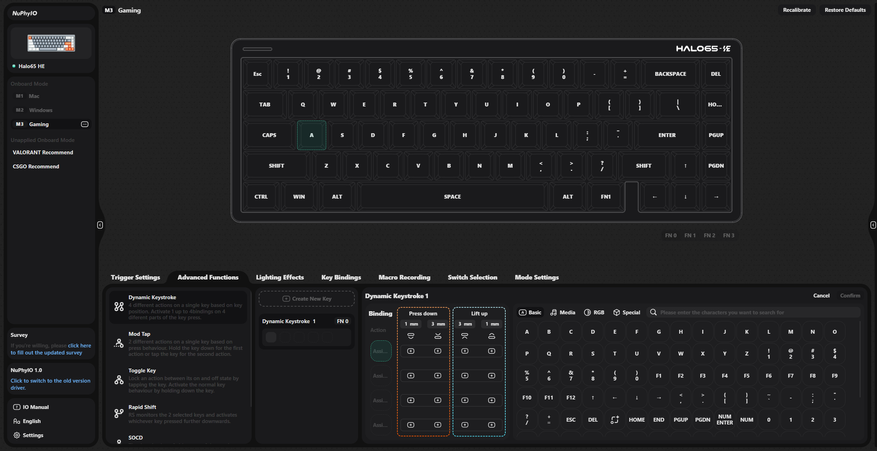Open Lift up 1 mm distance field

[x=491, y=324]
